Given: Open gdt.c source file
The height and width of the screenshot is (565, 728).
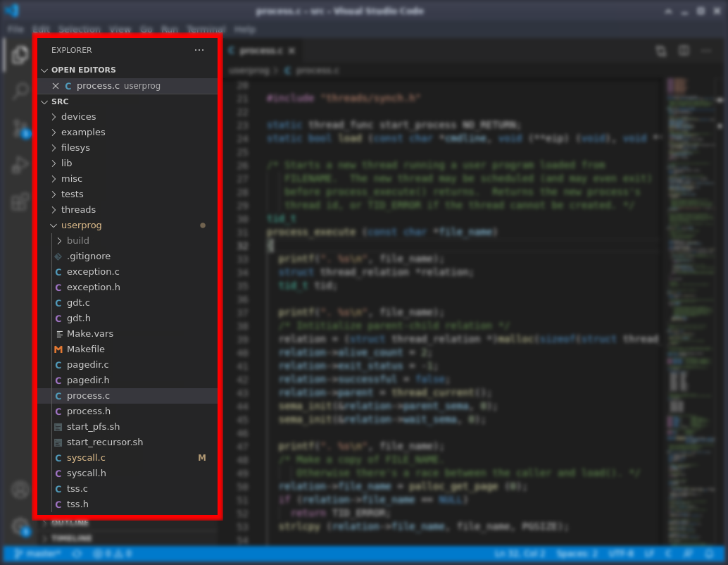Looking at the screenshot, I should click(127, 302).
